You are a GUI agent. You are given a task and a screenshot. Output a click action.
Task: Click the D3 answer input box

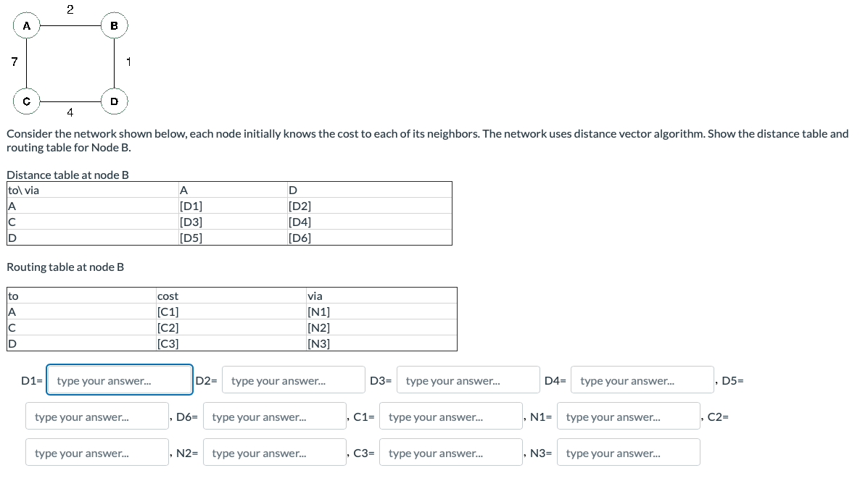pyautogui.click(x=468, y=380)
